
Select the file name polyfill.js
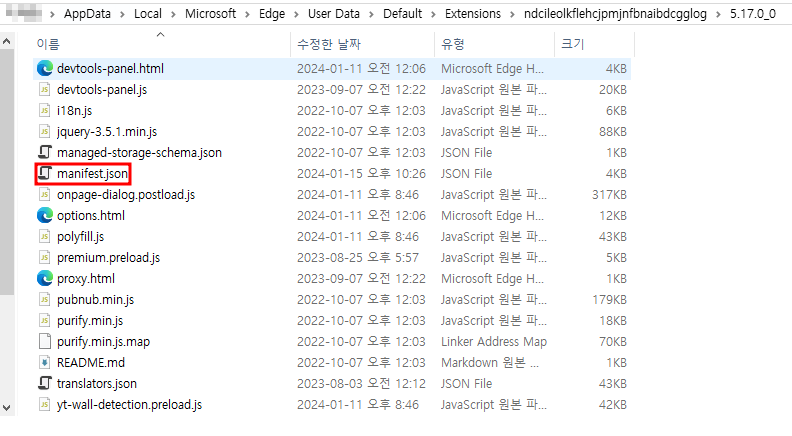[80, 237]
